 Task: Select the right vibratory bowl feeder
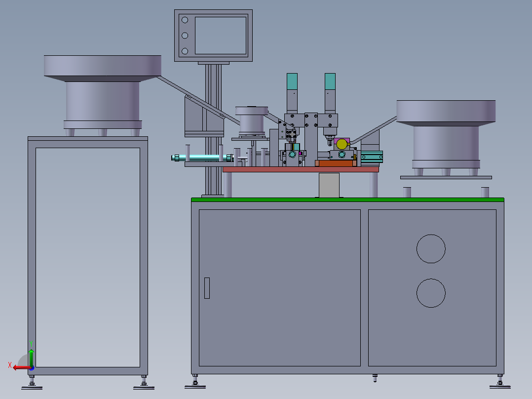[x=446, y=138]
